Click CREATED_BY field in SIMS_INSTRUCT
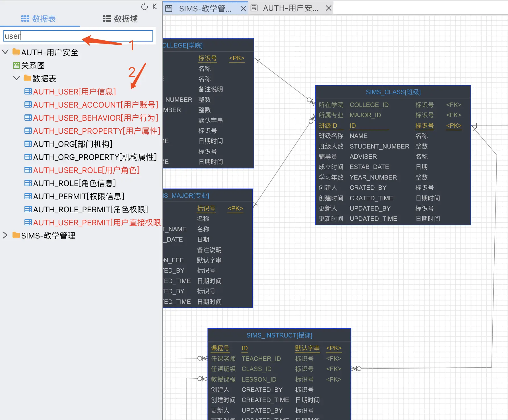The height and width of the screenshot is (420, 508). [x=262, y=390]
